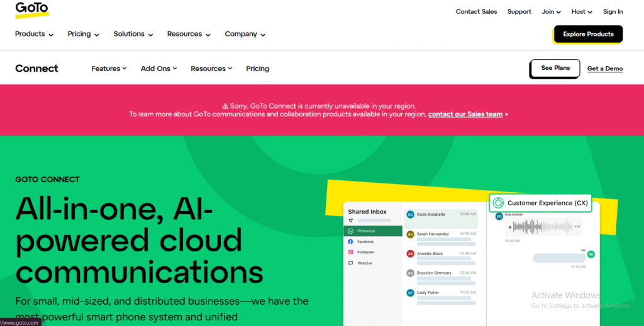Click the Customer Experience (CX) badge icon
Viewport: 644px width, 326px height.
click(499, 203)
